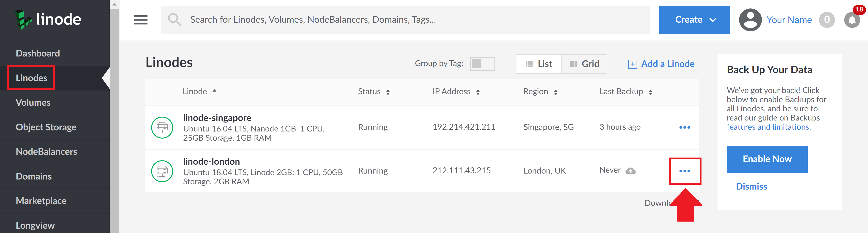Open the more actions menu for linode-london
The height and width of the screenshot is (233, 868).
[684, 171]
